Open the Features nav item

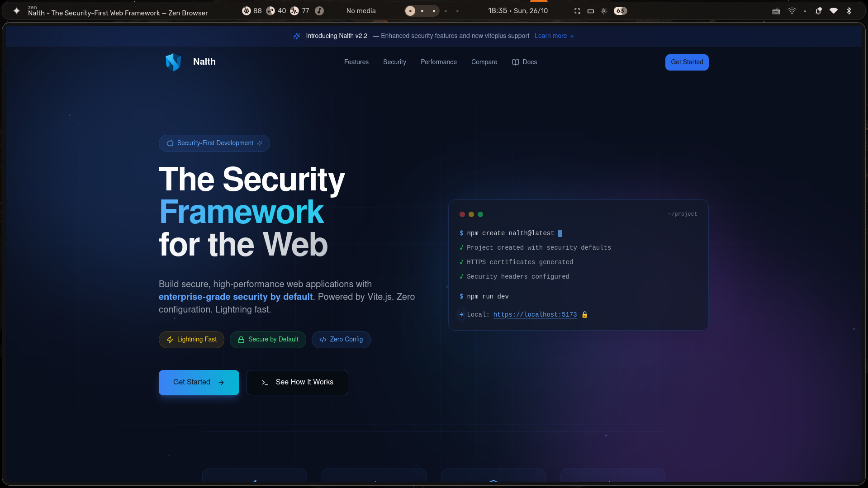point(356,62)
